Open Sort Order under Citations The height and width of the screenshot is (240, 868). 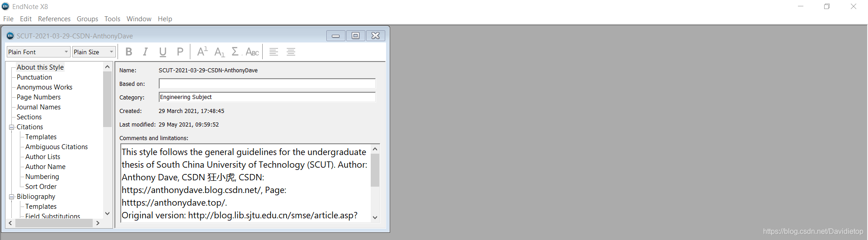click(x=41, y=187)
